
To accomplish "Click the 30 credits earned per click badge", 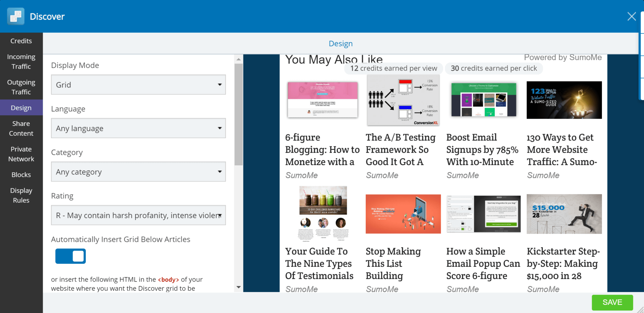I will tap(494, 68).
